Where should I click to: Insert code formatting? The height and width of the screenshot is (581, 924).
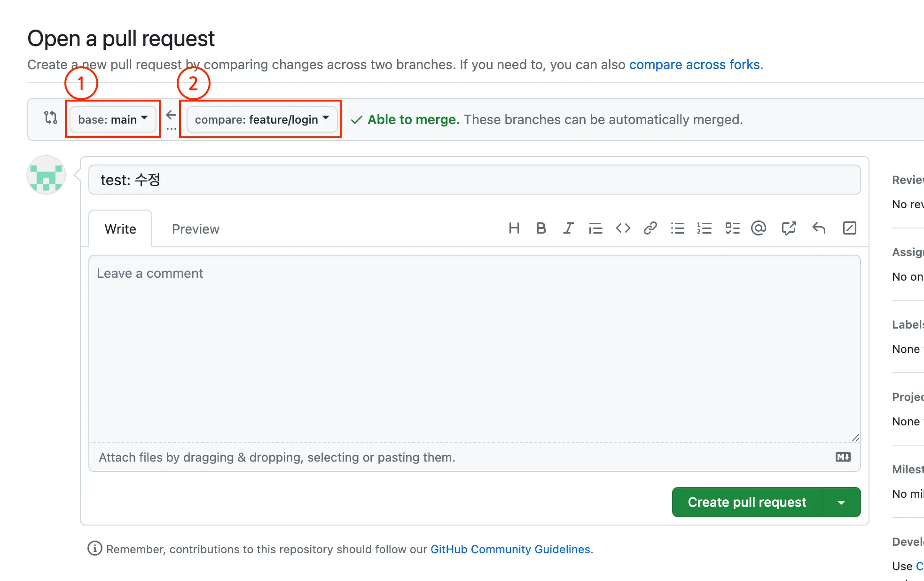[623, 228]
